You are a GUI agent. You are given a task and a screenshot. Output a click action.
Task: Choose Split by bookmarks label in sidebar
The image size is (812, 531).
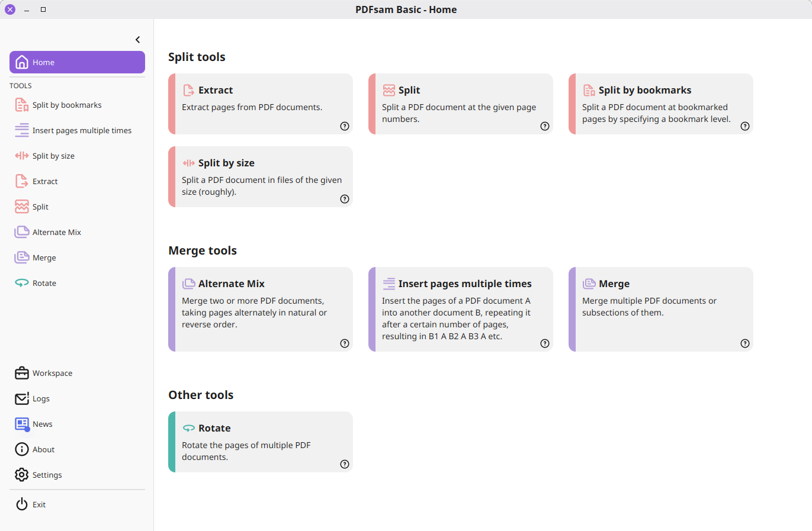67,105
